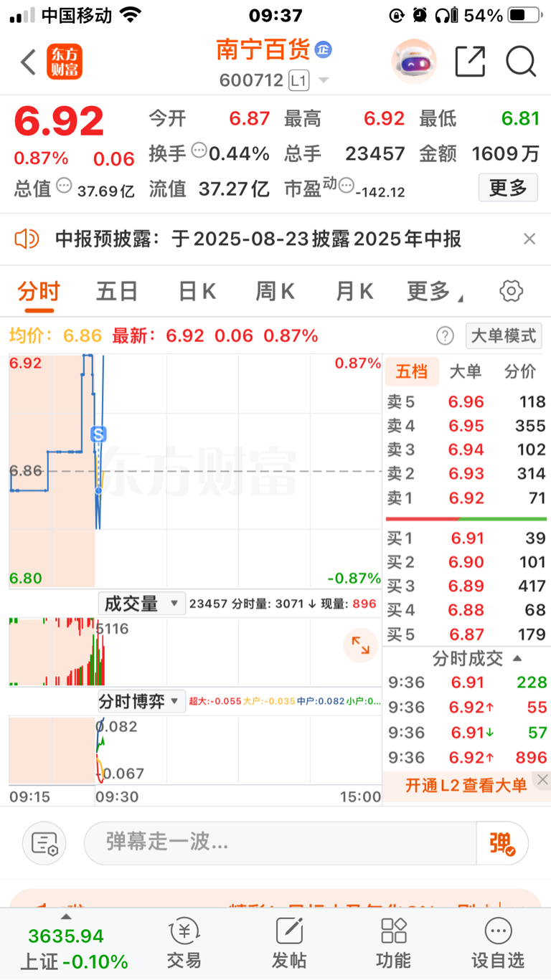Tap the expand fullscreen chart icon
This screenshot has height=980, width=551.
point(361,646)
